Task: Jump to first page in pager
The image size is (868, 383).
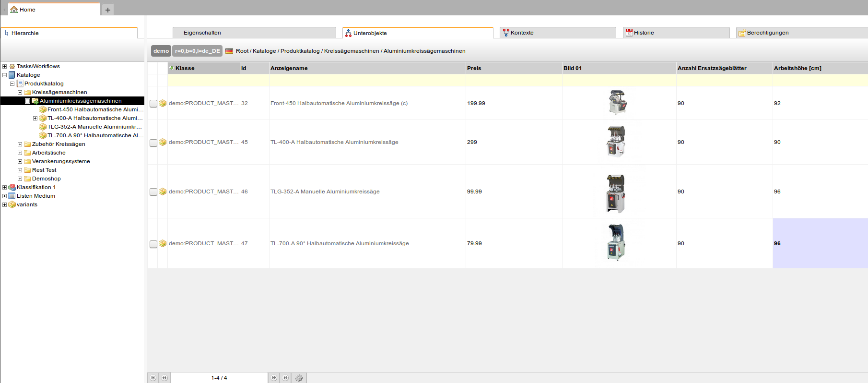Action: coord(153,378)
